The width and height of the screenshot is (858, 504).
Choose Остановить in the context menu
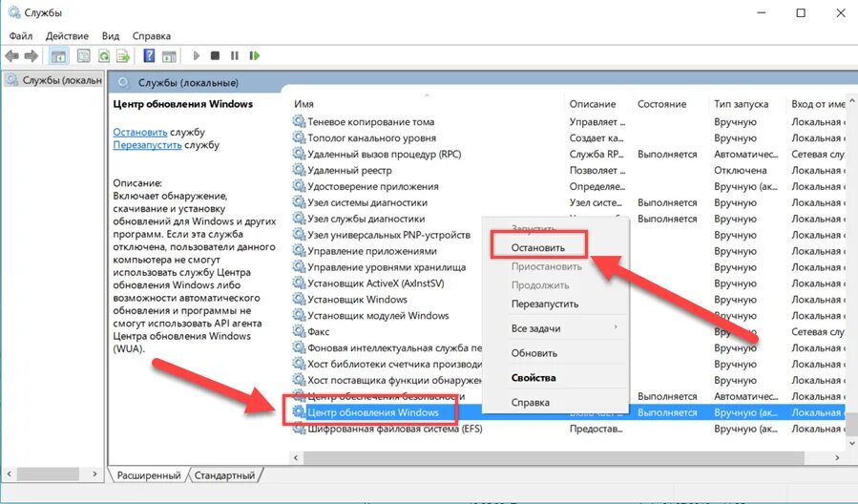538,247
